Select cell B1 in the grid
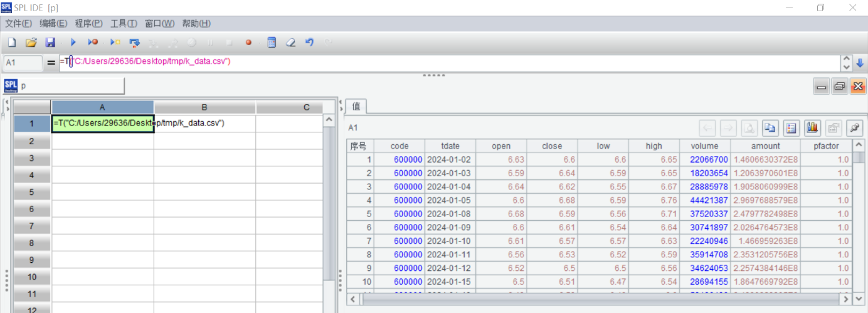Image resolution: width=868 pixels, height=313 pixels. pos(204,123)
